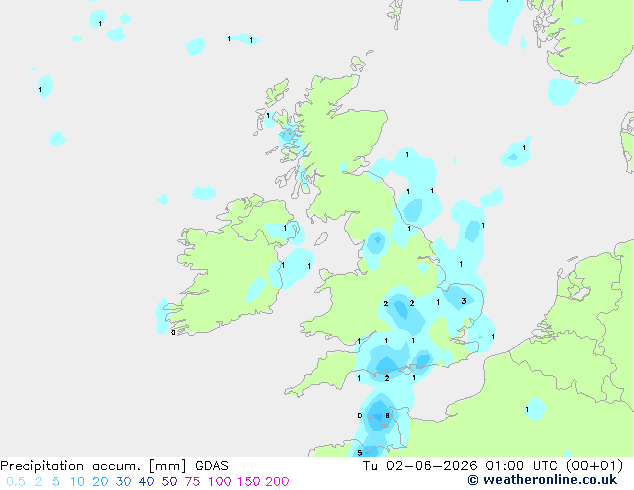Click the legend value 30

coord(123,482)
